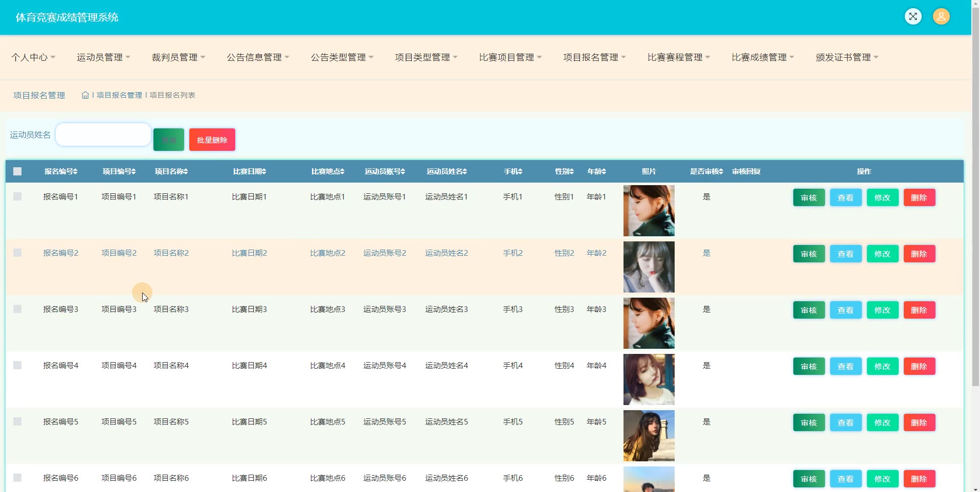Open the 项目报名管理 navigation menu
This screenshot has height=492, width=980.
(x=594, y=57)
